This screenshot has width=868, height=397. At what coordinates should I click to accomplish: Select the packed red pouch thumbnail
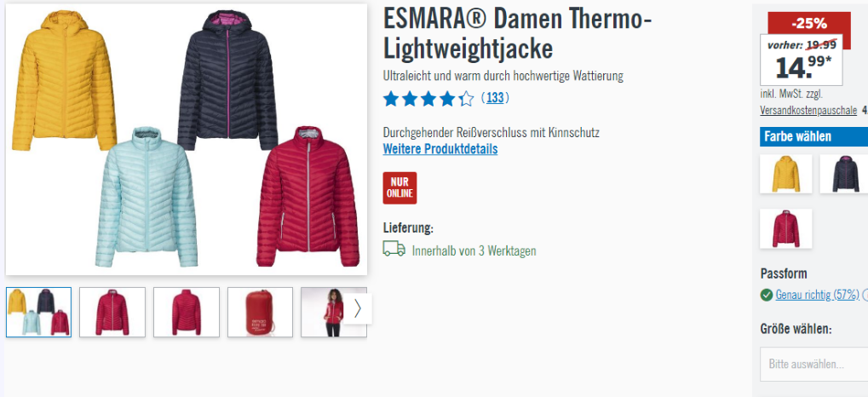[260, 313]
